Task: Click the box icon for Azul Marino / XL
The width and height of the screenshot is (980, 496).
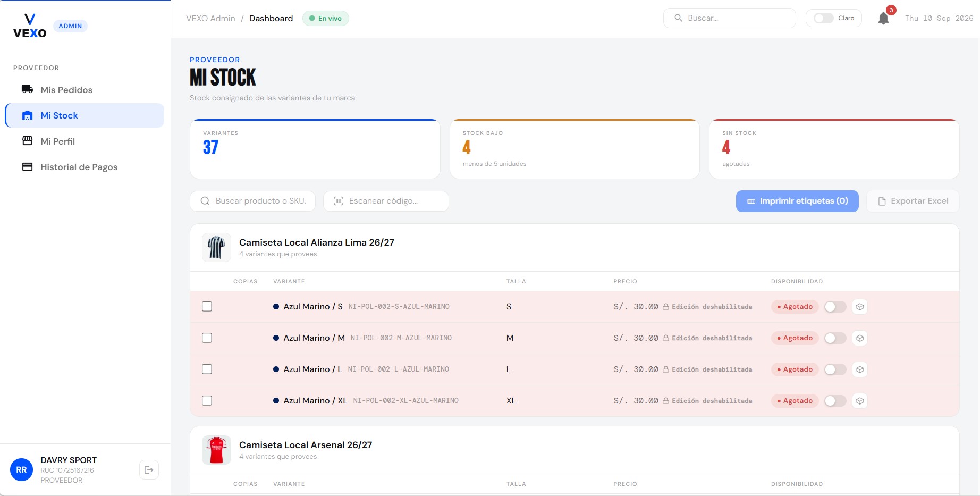Action: tap(860, 401)
